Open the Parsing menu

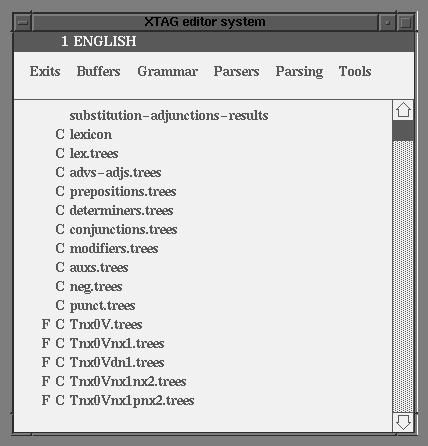click(x=299, y=72)
